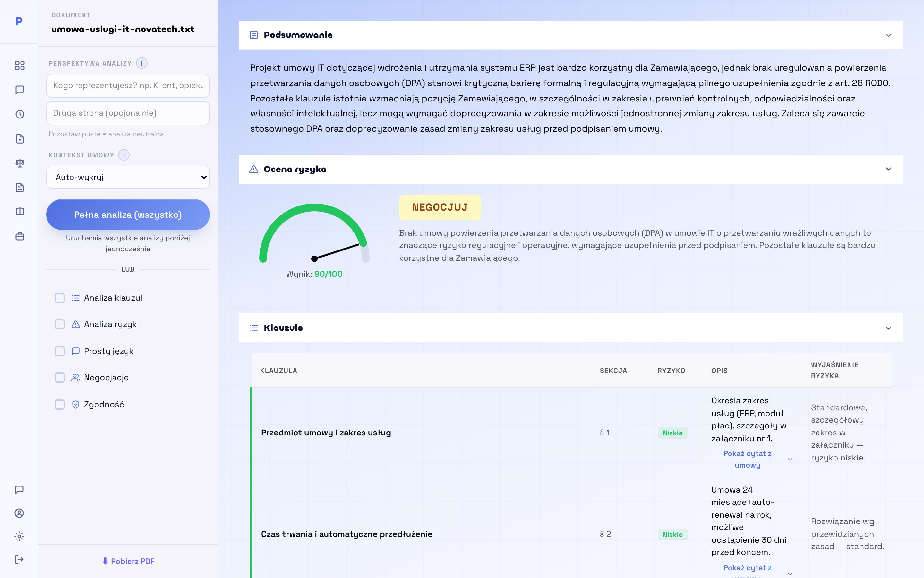
Task: Expand quote for Przedmiot umowy clause
Action: 752,459
